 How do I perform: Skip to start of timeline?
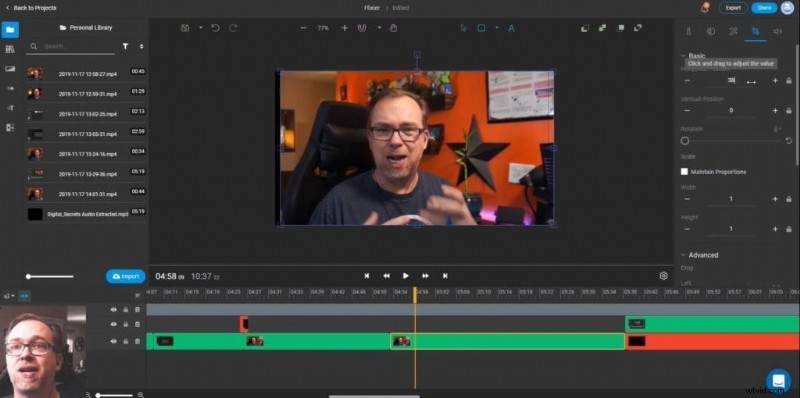pos(366,276)
